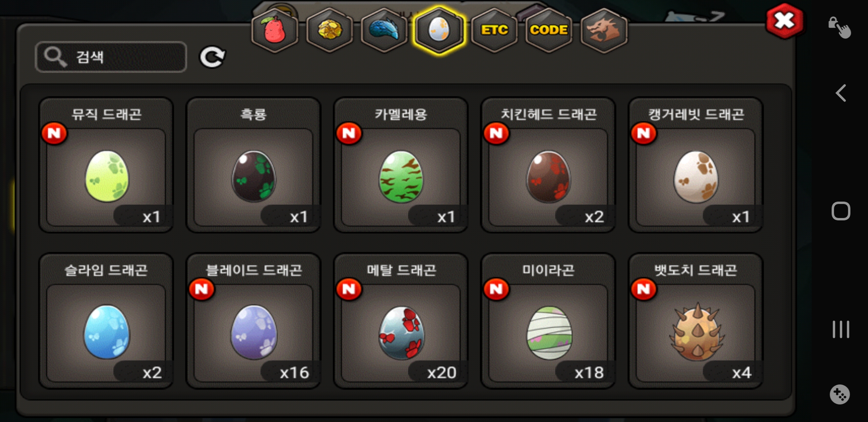This screenshot has height=422, width=868.
Task: Click the 검색 search field
Action: 111,57
